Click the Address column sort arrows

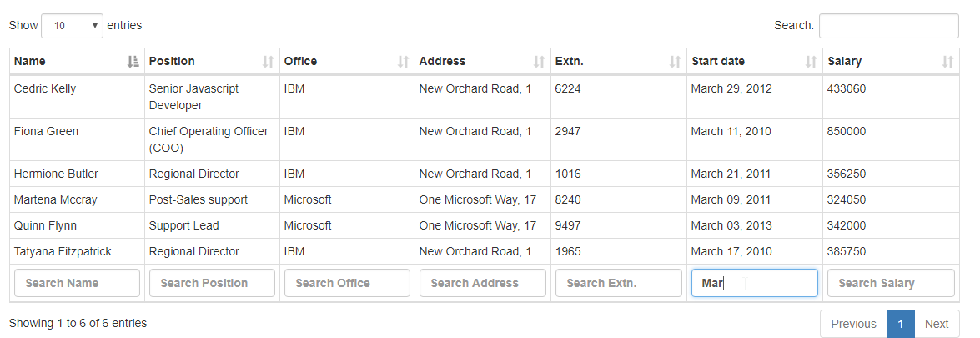(539, 62)
